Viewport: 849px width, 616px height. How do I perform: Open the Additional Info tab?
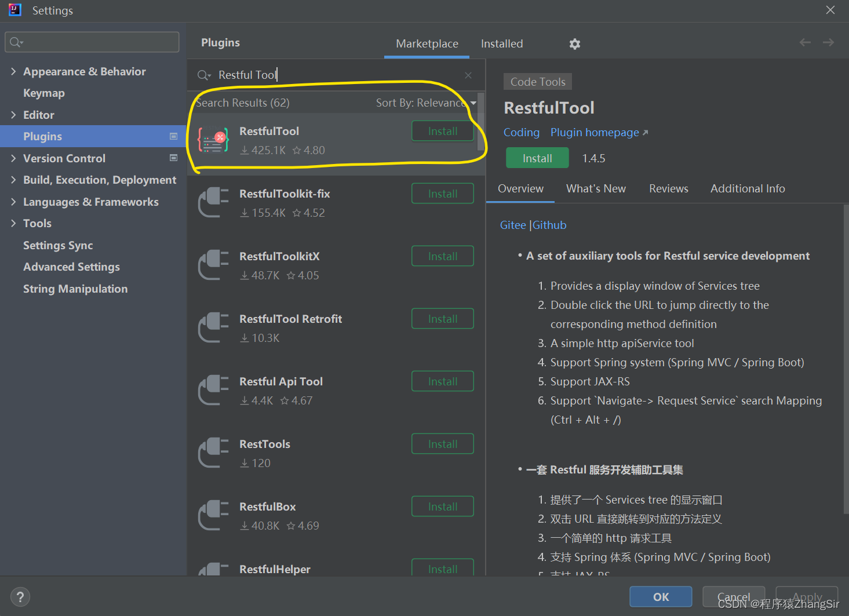pyautogui.click(x=748, y=189)
